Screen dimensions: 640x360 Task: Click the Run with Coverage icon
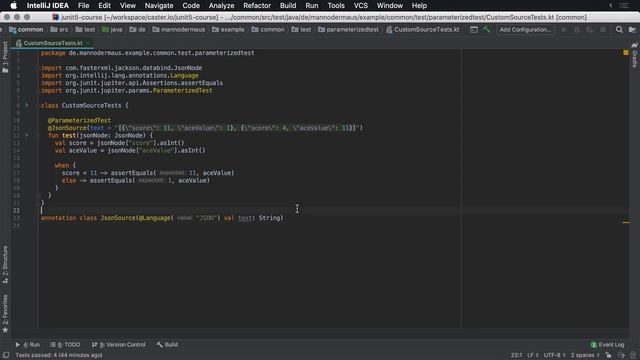[590, 29]
